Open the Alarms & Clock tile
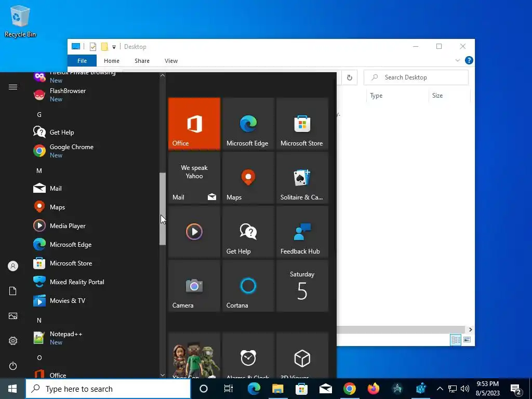The height and width of the screenshot is (399, 532). [x=248, y=355]
